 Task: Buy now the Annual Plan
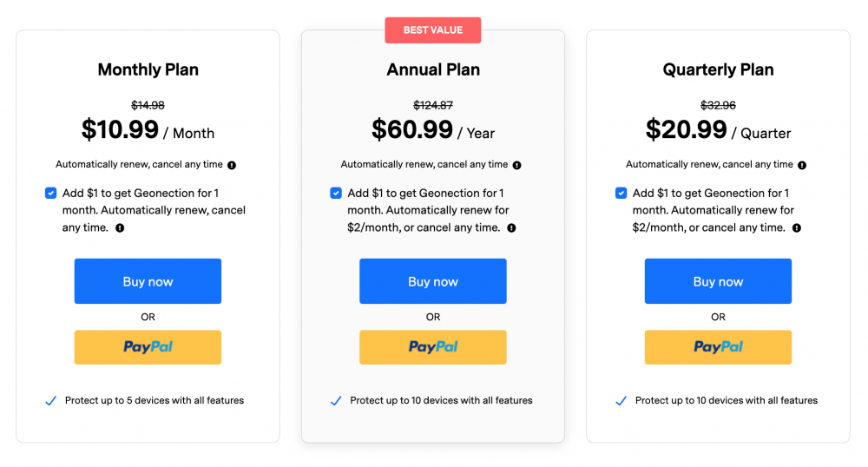(x=433, y=281)
